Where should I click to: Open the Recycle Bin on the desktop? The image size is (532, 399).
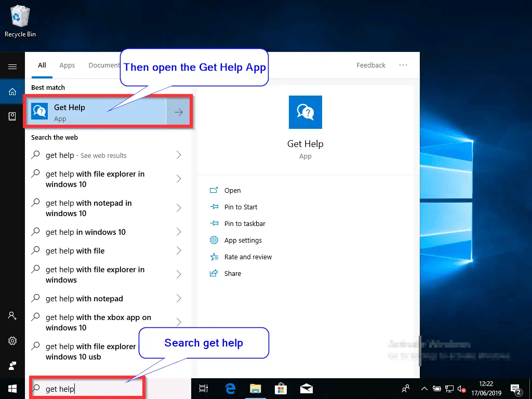tap(20, 17)
